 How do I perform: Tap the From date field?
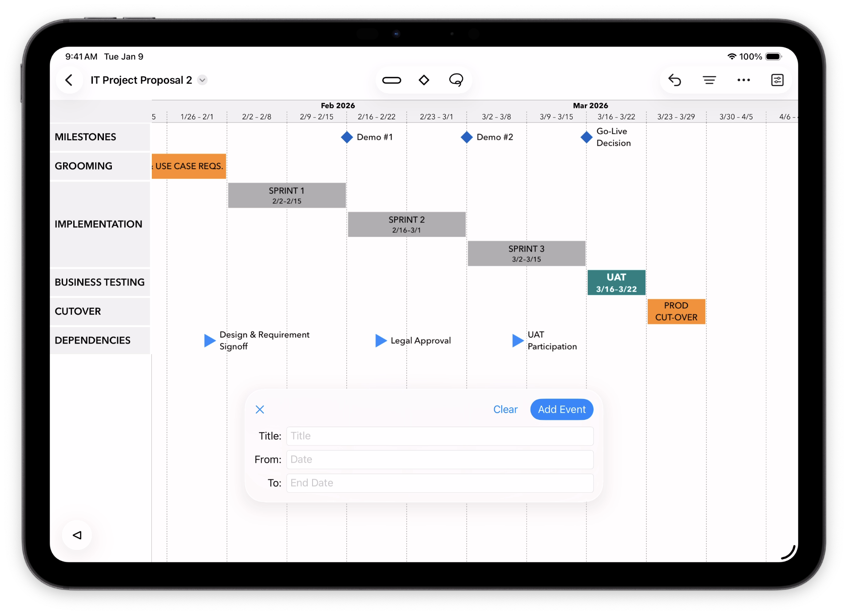[440, 460]
